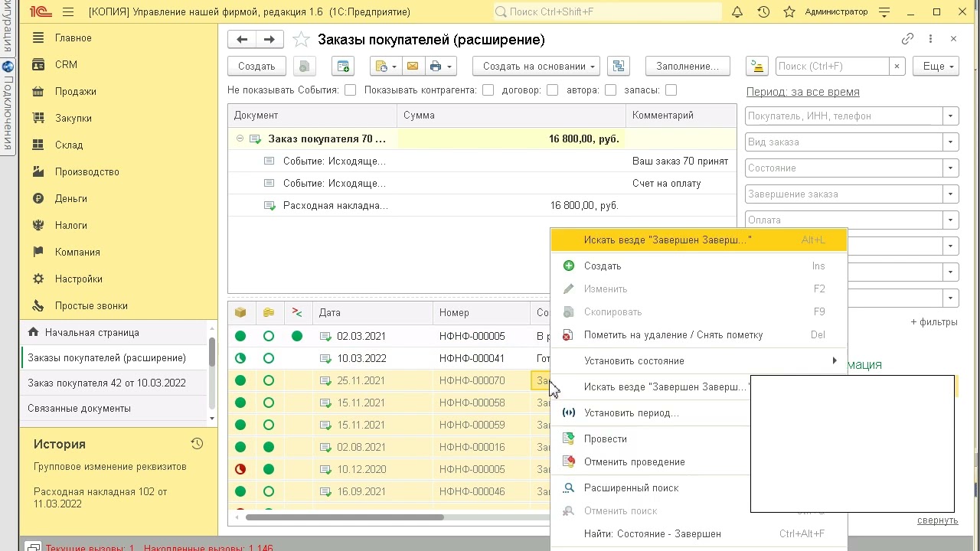Open the main menu hamburger icon

point(68,12)
